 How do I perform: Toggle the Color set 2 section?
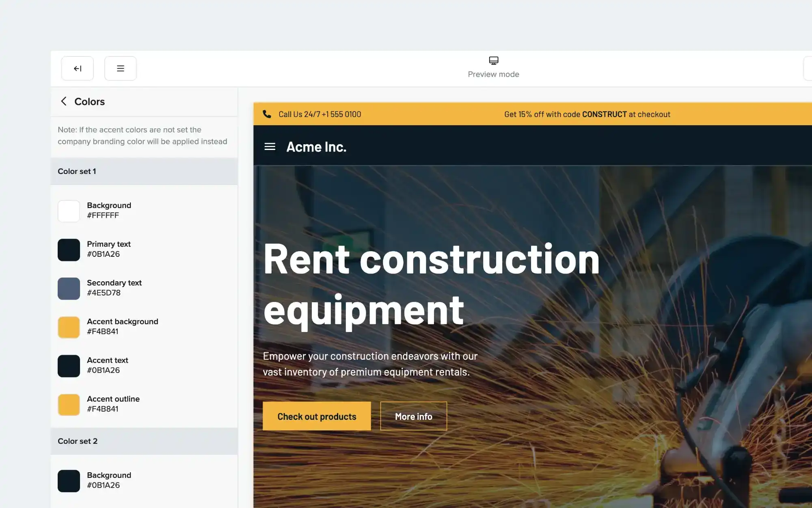coord(144,441)
